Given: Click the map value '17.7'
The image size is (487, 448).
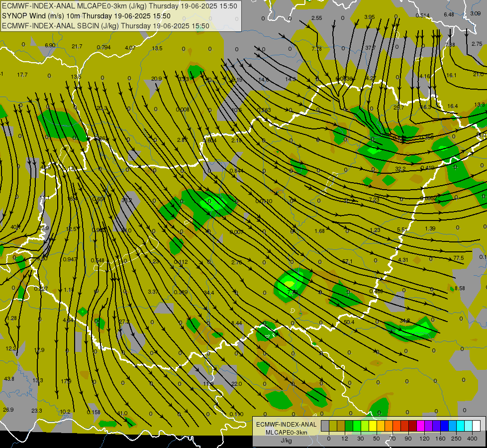Looking at the screenshot, I should 22,75.
